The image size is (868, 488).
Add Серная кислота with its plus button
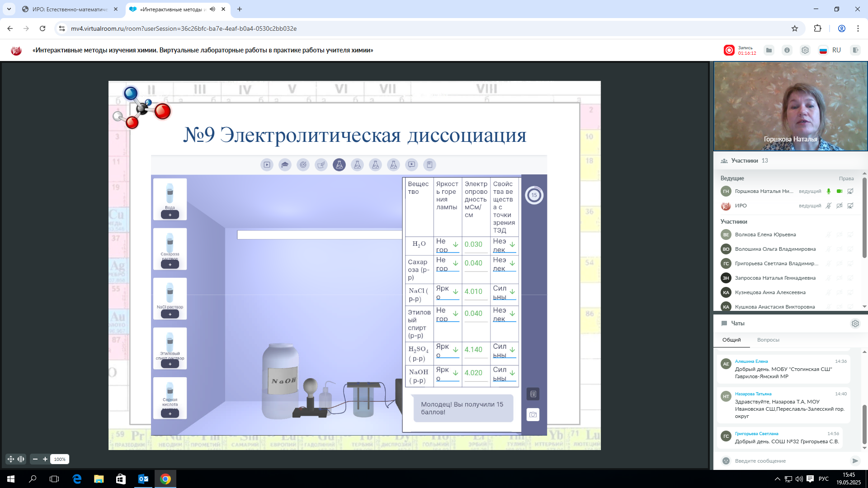[x=170, y=413]
